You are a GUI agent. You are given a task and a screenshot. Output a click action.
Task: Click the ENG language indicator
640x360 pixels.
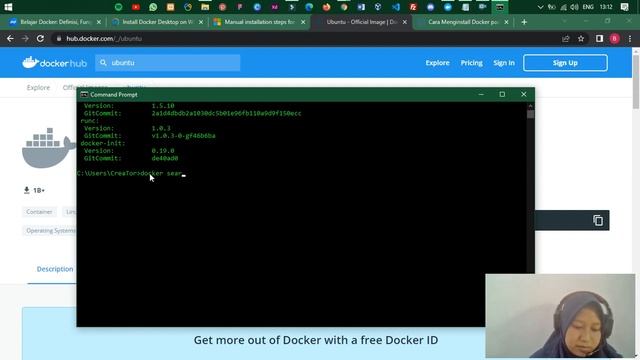coord(588,7)
